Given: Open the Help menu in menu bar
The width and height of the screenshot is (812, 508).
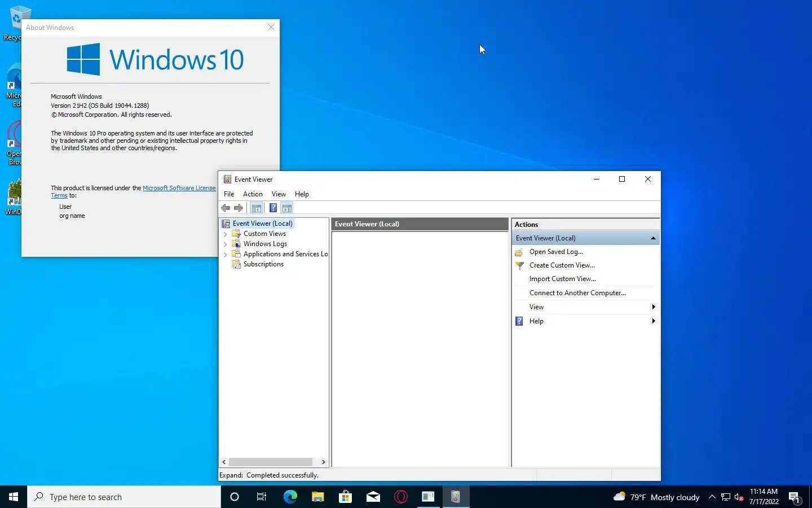Looking at the screenshot, I should [x=302, y=194].
